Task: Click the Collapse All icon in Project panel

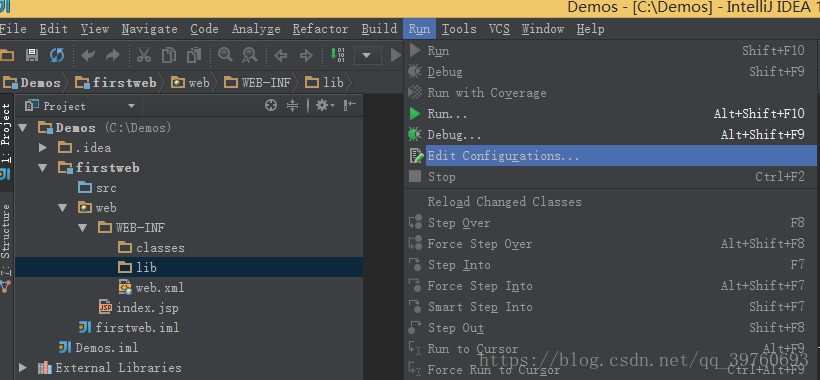Action: [292, 106]
